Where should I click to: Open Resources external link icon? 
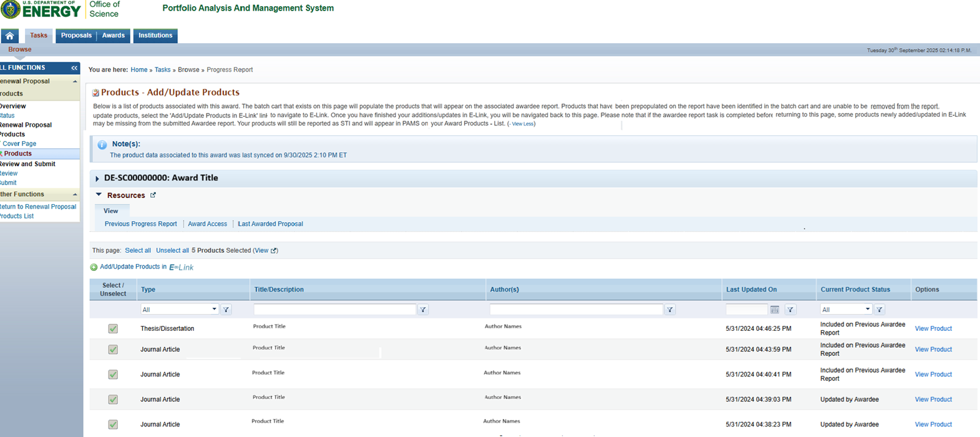tap(153, 195)
